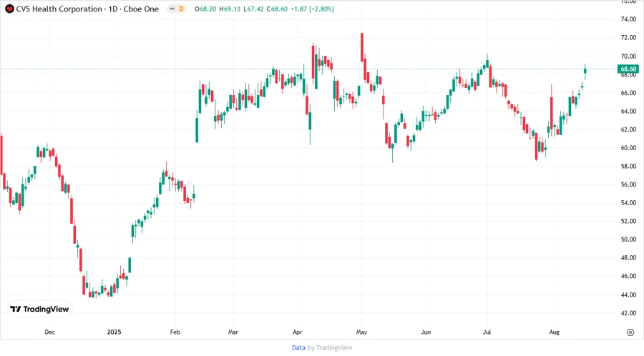Click the 46.00 price axis label
The height and width of the screenshot is (356, 644).
(628, 277)
